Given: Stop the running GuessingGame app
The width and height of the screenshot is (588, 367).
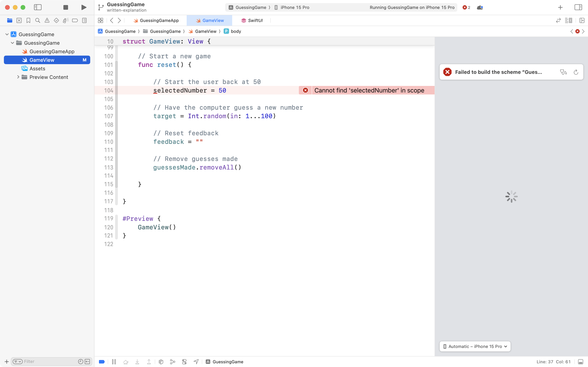Looking at the screenshot, I should coord(66,7).
